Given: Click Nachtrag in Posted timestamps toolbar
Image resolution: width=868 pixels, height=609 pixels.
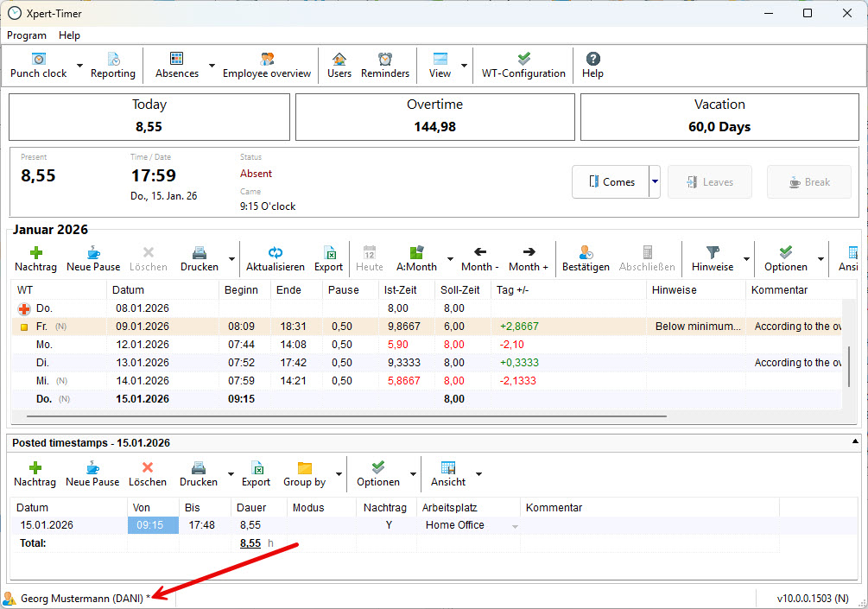Looking at the screenshot, I should coord(35,474).
